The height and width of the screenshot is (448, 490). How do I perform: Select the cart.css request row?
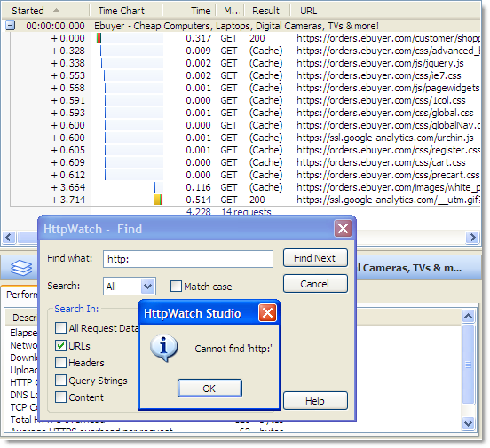coord(245,162)
